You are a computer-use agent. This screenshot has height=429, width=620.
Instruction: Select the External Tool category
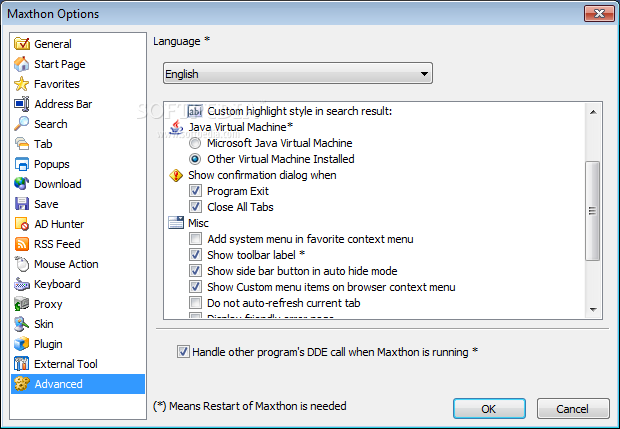click(66, 364)
